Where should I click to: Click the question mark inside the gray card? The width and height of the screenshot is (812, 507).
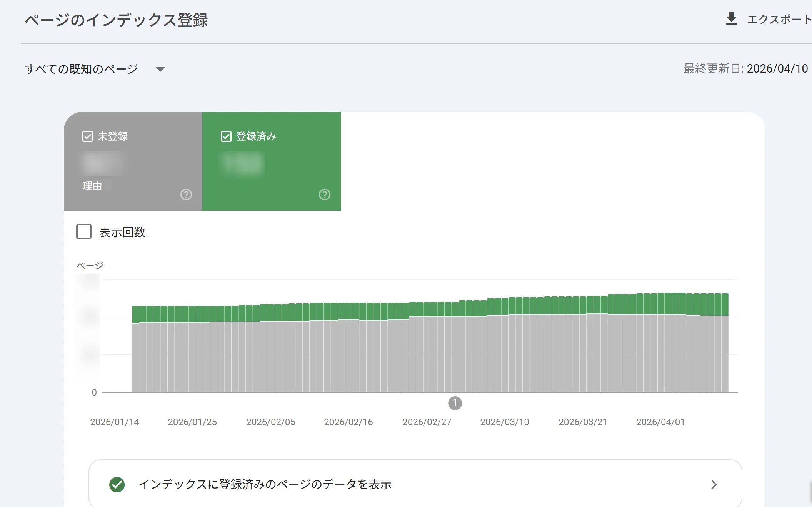click(x=186, y=195)
